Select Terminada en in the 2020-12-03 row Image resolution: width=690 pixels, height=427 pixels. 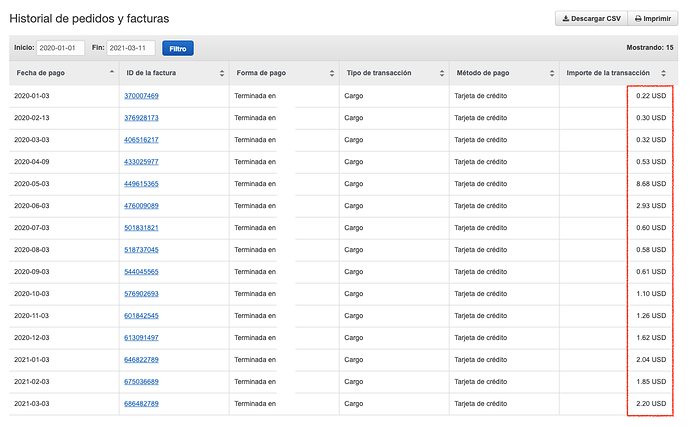tap(255, 338)
